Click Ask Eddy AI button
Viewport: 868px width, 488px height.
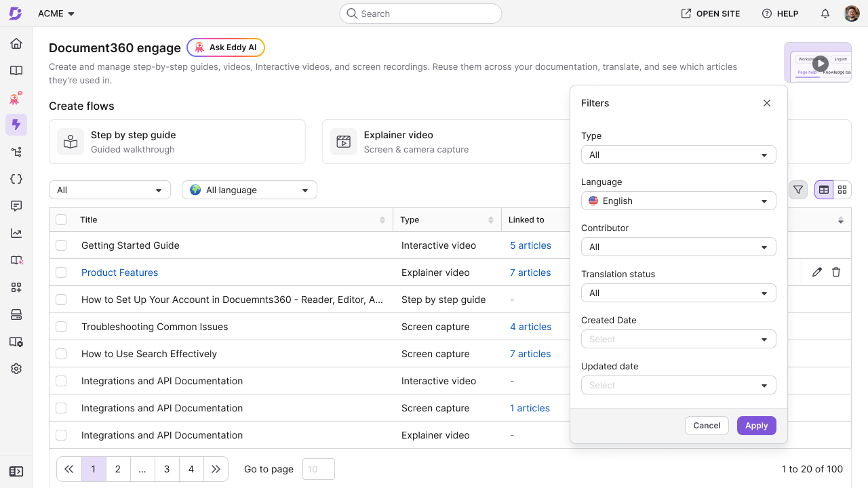[226, 47]
